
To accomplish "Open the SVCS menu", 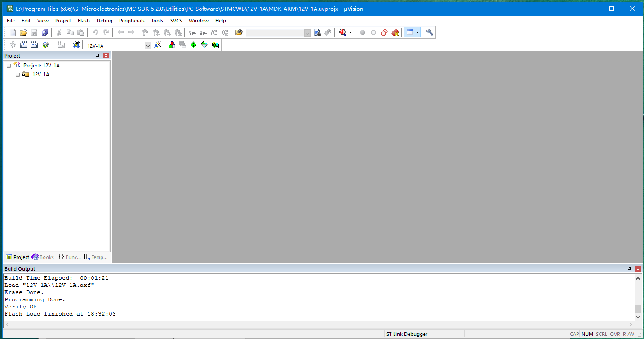I will (176, 21).
